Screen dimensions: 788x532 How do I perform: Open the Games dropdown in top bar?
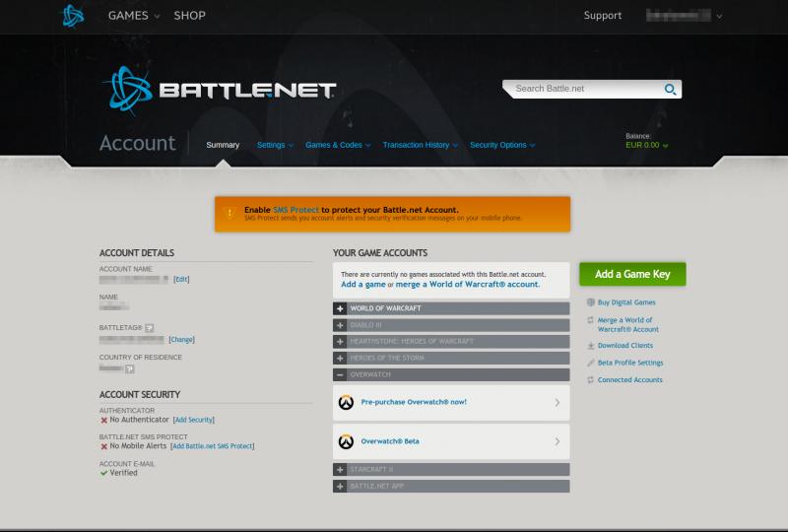pos(134,16)
